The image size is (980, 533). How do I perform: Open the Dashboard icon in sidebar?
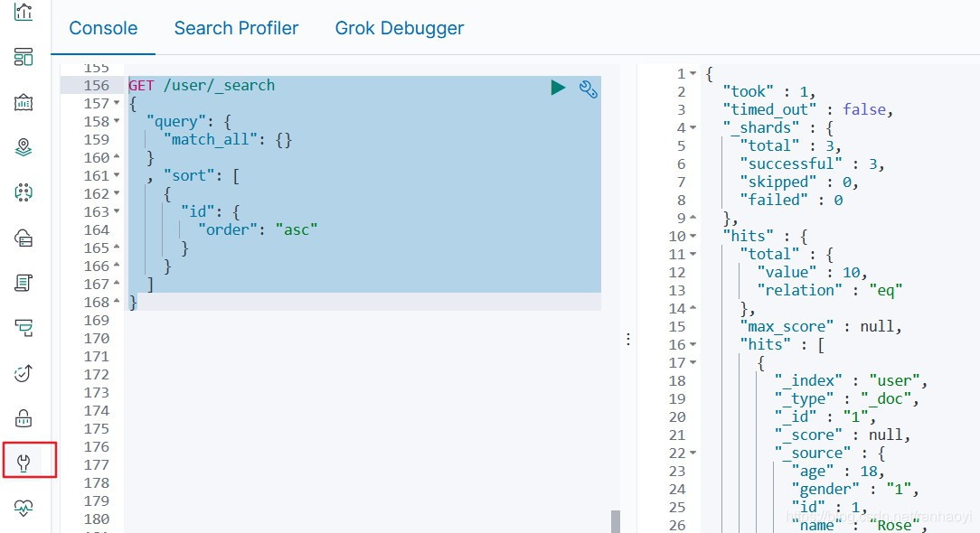point(24,57)
